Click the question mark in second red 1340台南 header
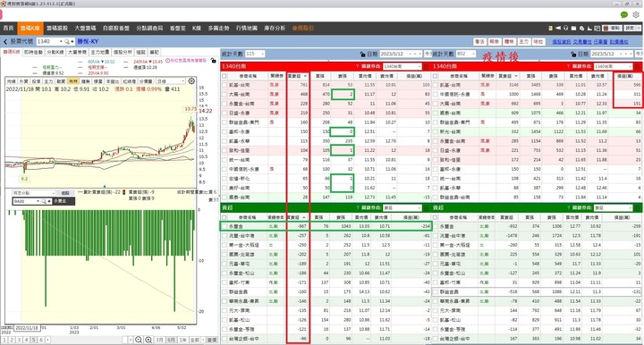The height and width of the screenshot is (345, 644). (x=569, y=66)
